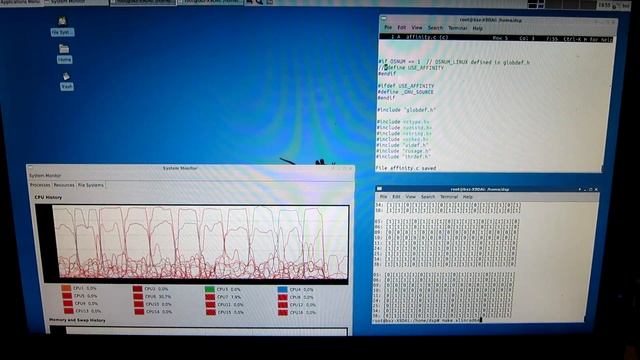
Task: Click the 'File affinity.c saved' status message
Action: pyautogui.click(x=406, y=168)
